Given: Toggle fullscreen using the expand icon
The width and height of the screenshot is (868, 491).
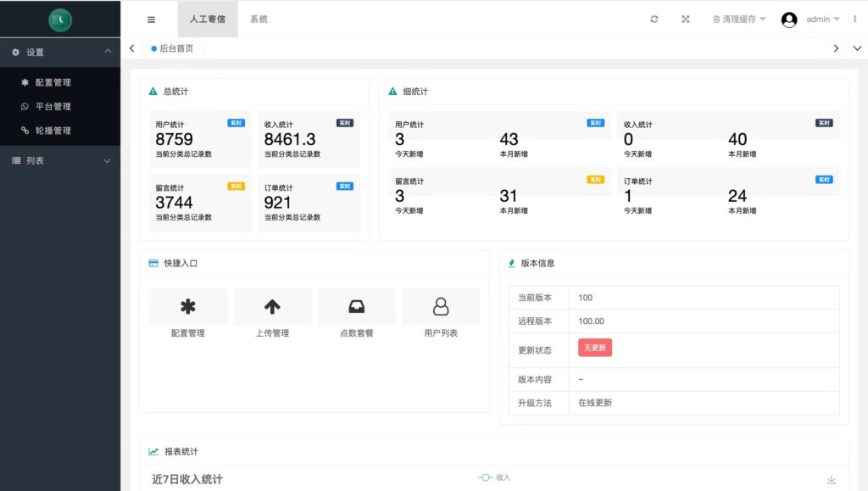Looking at the screenshot, I should 685,19.
